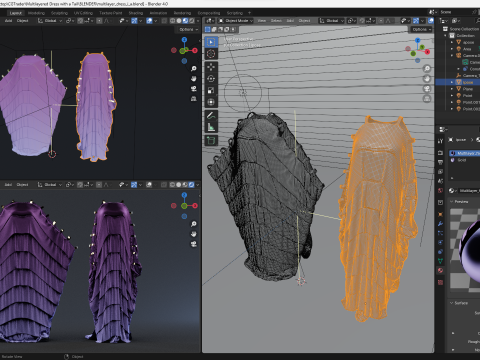The width and height of the screenshot is (480, 360).
Task: Click zoom magnifier in top-left viewport
Action: [194, 69]
